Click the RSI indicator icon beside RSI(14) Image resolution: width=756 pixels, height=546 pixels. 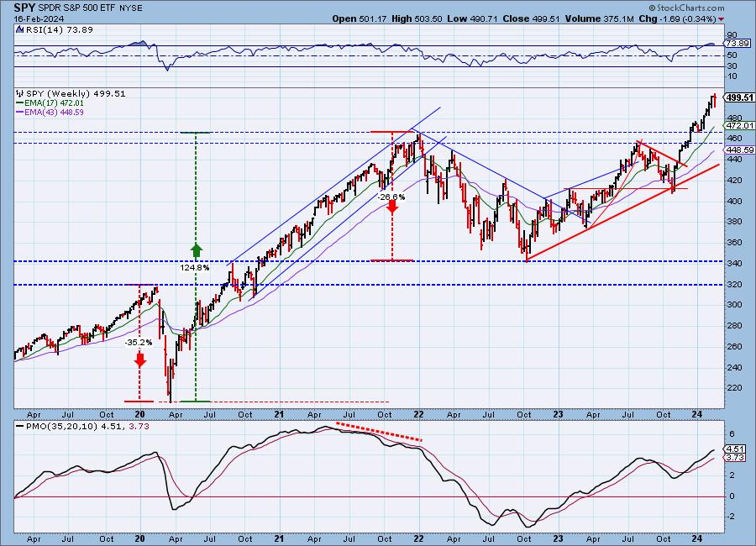[19, 29]
